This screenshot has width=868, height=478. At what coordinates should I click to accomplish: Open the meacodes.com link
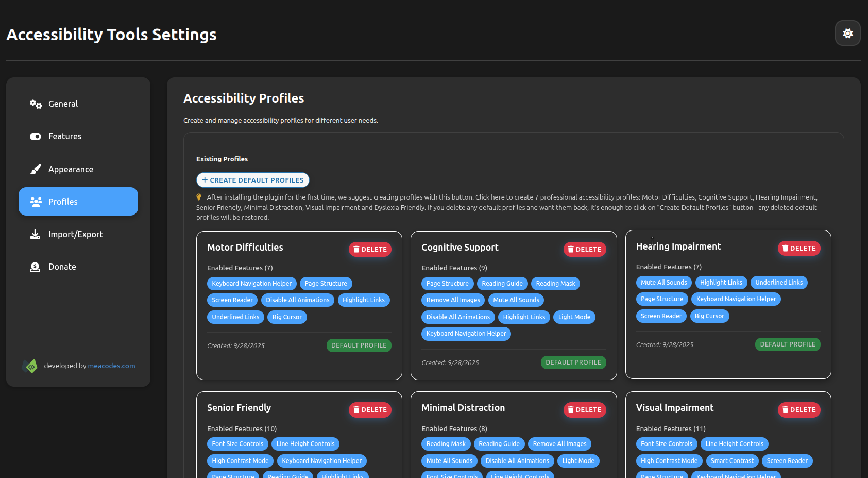[111, 366]
